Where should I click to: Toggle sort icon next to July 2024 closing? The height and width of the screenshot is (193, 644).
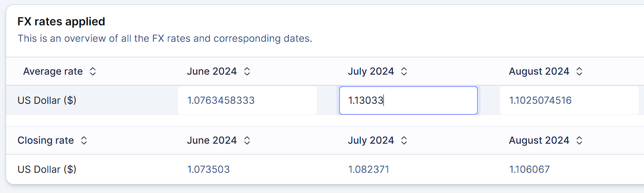(404, 140)
